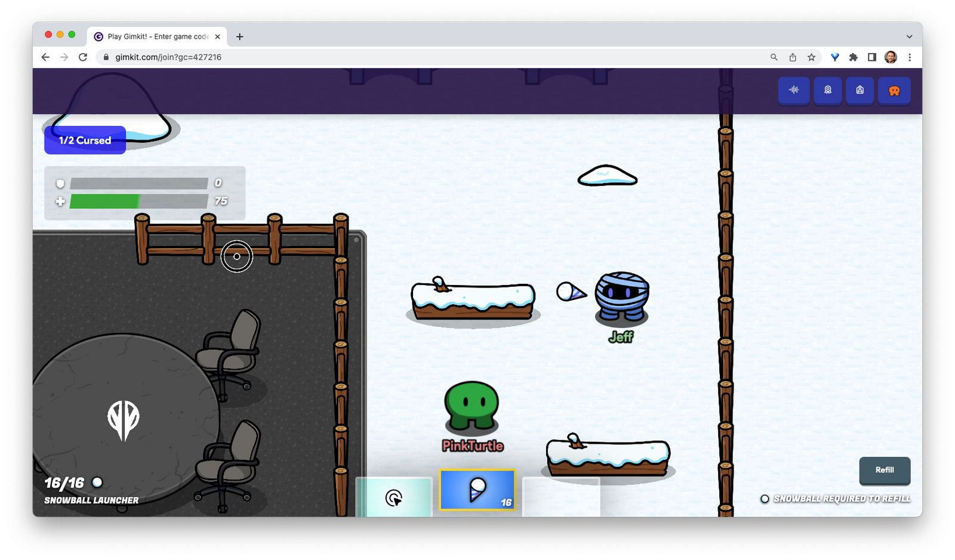Image resolution: width=955 pixels, height=560 pixels.
Task: Open the browser zoom search icon
Action: pyautogui.click(x=774, y=57)
